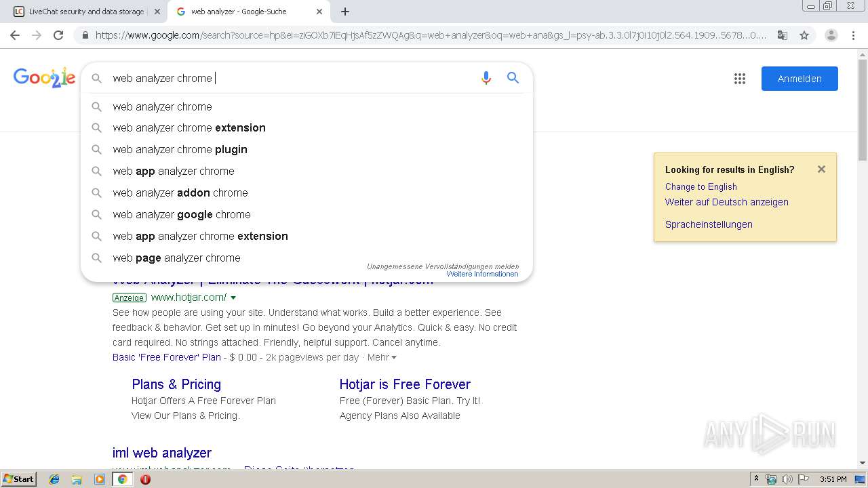Open Basic 'Free Forever' Plan link

(167, 357)
